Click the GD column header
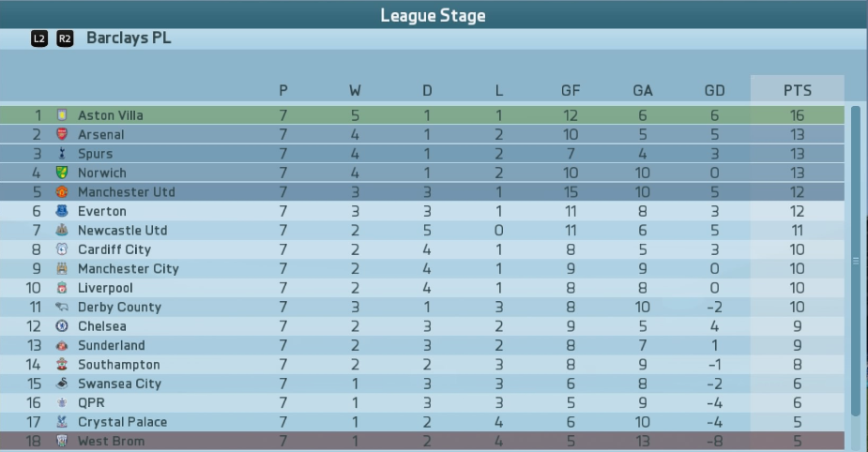 (x=715, y=90)
